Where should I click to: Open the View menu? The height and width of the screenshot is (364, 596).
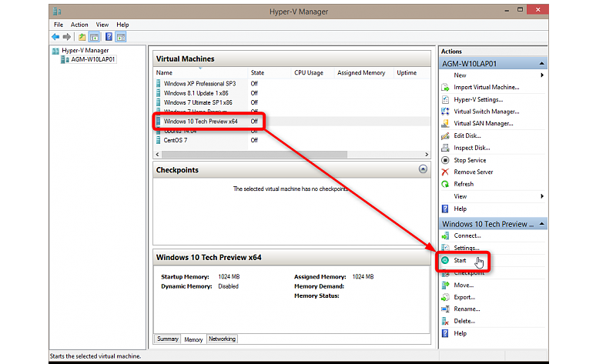coord(102,25)
